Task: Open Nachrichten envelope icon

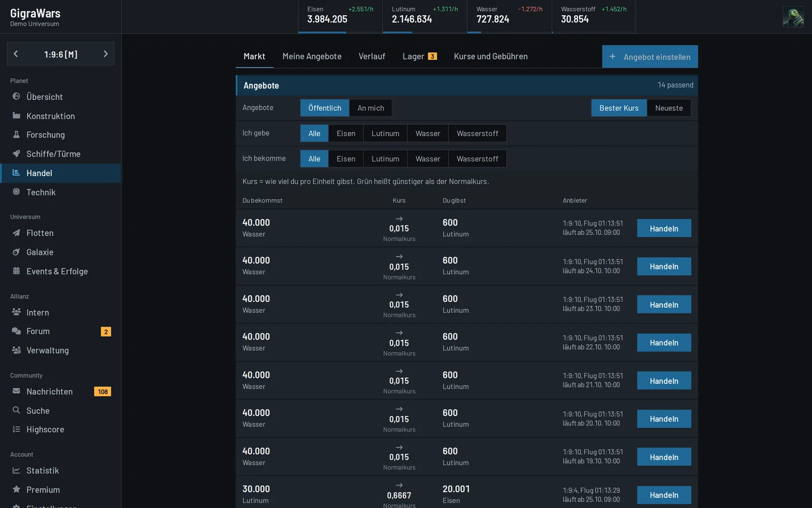Action: 16,391
